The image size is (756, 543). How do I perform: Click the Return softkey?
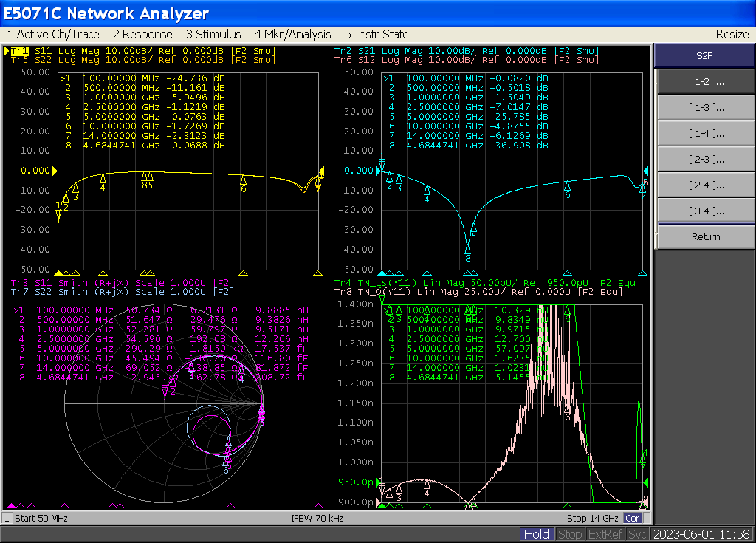706,237
